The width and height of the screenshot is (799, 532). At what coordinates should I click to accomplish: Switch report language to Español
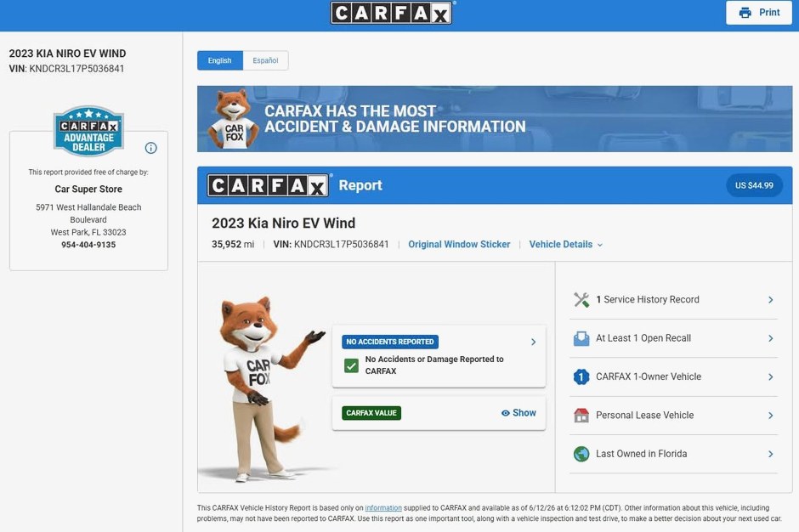point(265,60)
